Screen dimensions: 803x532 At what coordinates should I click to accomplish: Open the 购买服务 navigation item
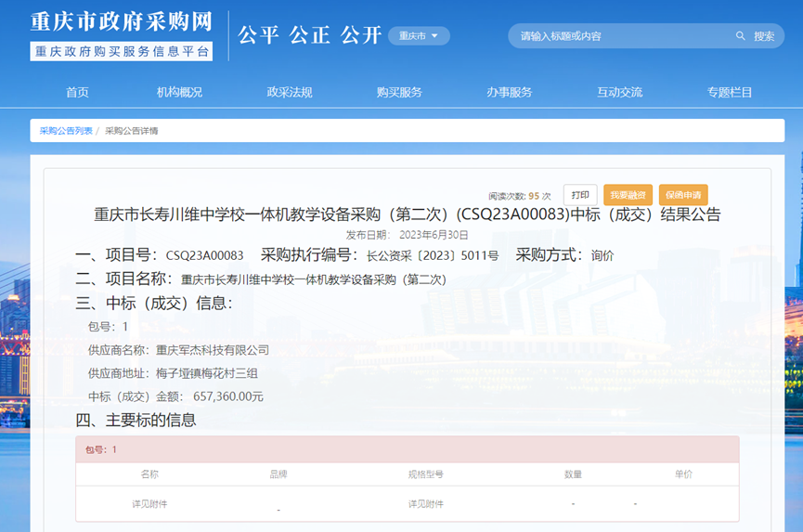pos(399,92)
